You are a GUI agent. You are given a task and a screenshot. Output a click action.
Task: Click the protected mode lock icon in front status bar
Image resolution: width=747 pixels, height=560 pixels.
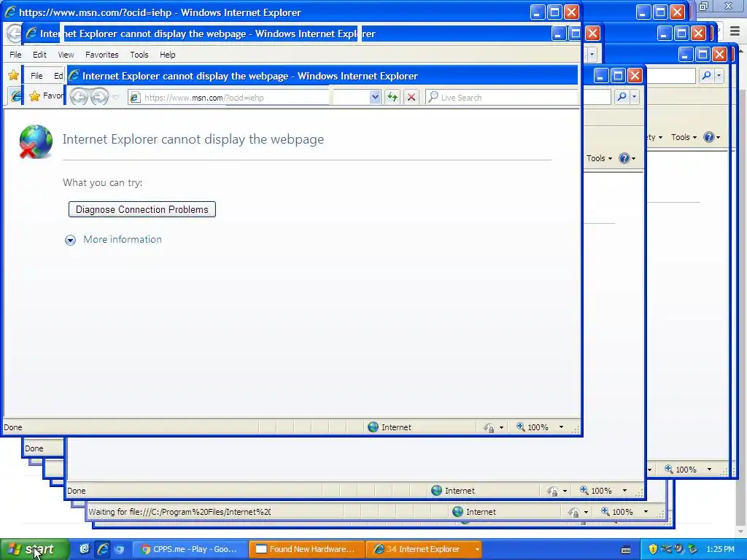click(489, 427)
